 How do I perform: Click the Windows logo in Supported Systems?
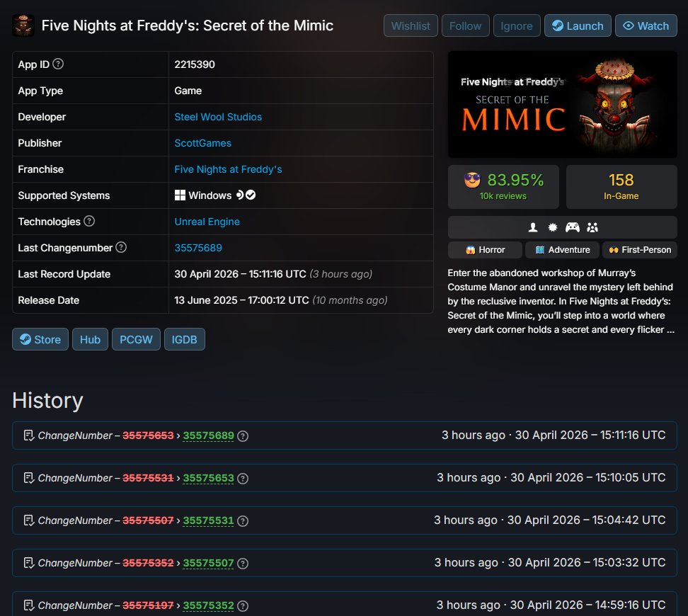pos(180,195)
